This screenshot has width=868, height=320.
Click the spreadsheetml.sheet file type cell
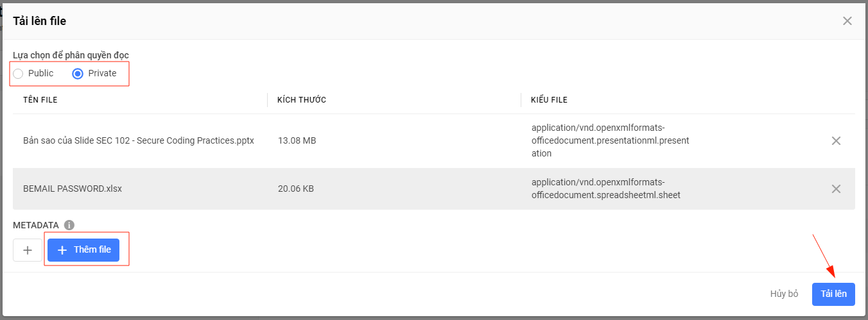(606, 189)
